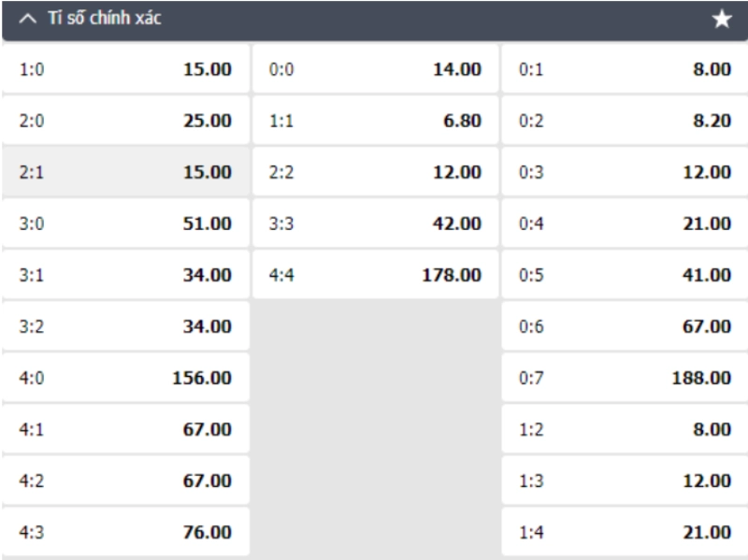Viewport: 748px width, 560px height.
Task: Select the 4:4 score at 178.00
Action: tap(376, 275)
